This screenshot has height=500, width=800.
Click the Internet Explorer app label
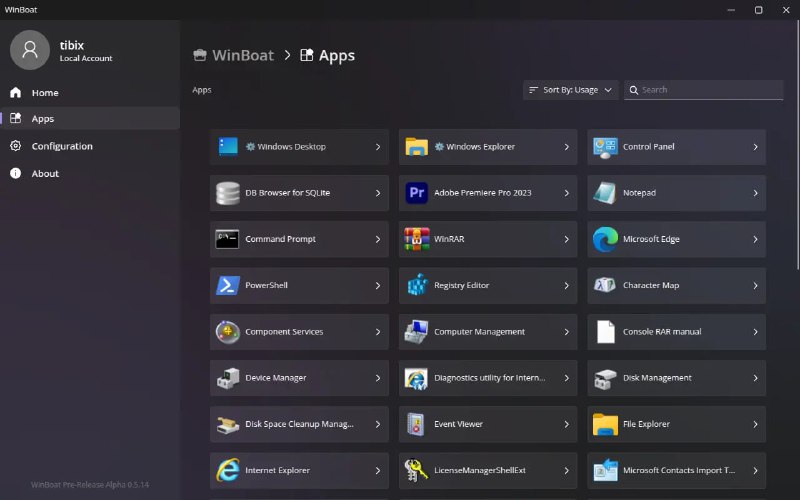pyautogui.click(x=277, y=470)
